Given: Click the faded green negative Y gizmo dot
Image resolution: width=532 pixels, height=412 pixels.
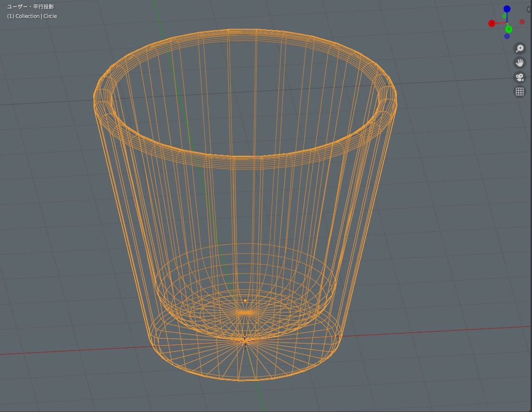Looking at the screenshot, I should coord(505,16).
